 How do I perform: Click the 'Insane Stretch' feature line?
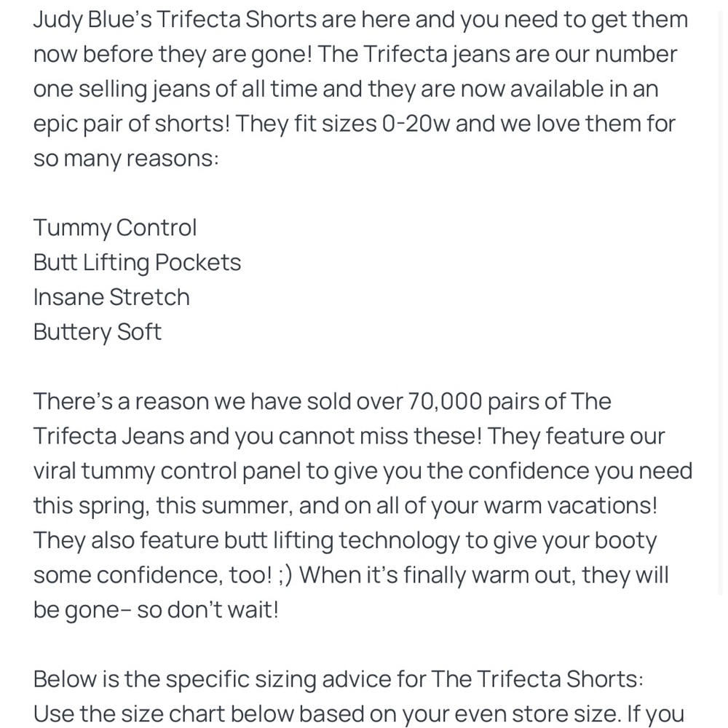tap(111, 297)
